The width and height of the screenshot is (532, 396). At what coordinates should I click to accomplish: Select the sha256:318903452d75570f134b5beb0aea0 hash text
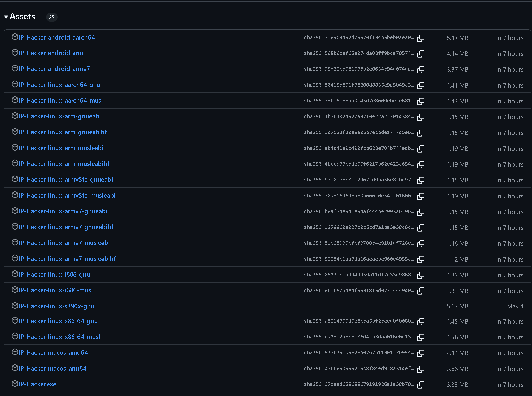click(359, 37)
